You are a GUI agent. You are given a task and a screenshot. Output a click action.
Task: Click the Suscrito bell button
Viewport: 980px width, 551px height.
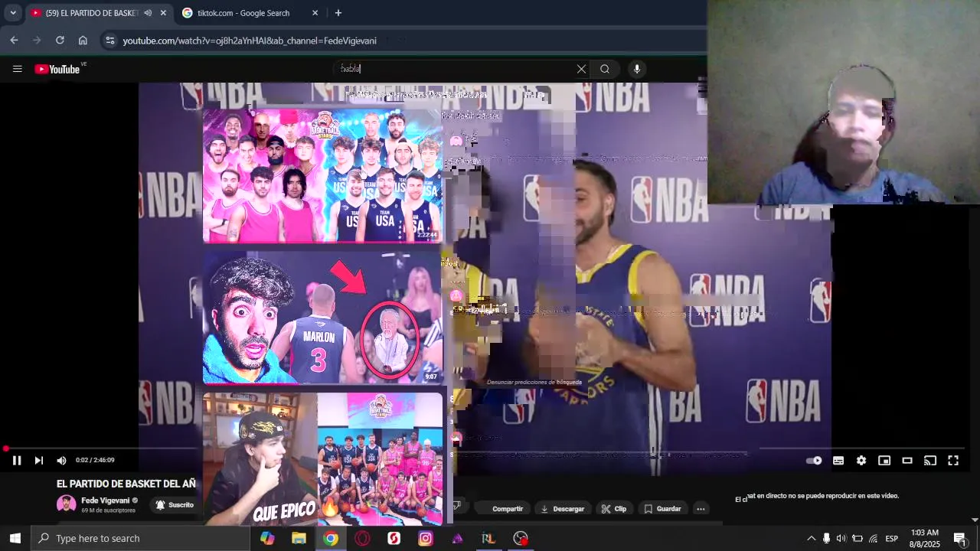click(x=175, y=505)
